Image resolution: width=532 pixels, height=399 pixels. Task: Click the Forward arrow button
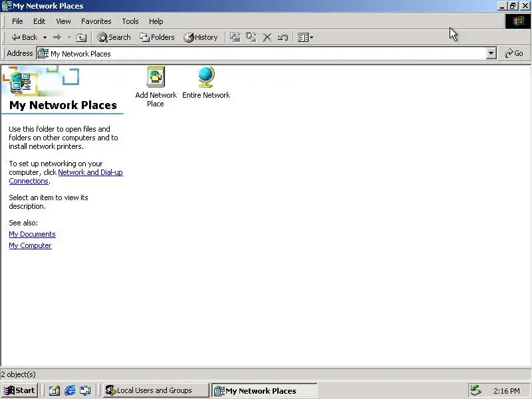pyautogui.click(x=57, y=37)
